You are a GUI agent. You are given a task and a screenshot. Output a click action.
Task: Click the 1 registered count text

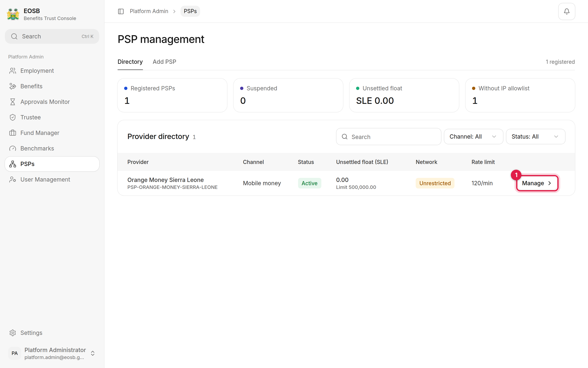pyautogui.click(x=560, y=62)
